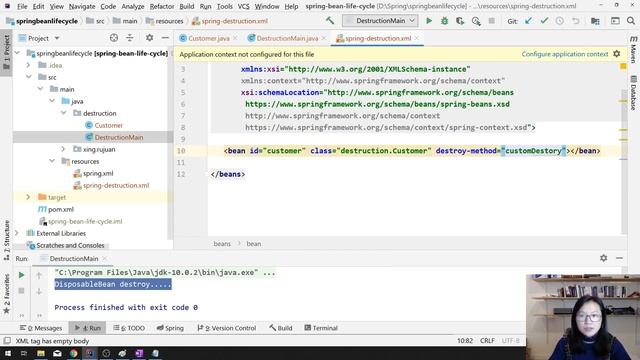
Task: Expand External Libraries node
Action: point(17,233)
